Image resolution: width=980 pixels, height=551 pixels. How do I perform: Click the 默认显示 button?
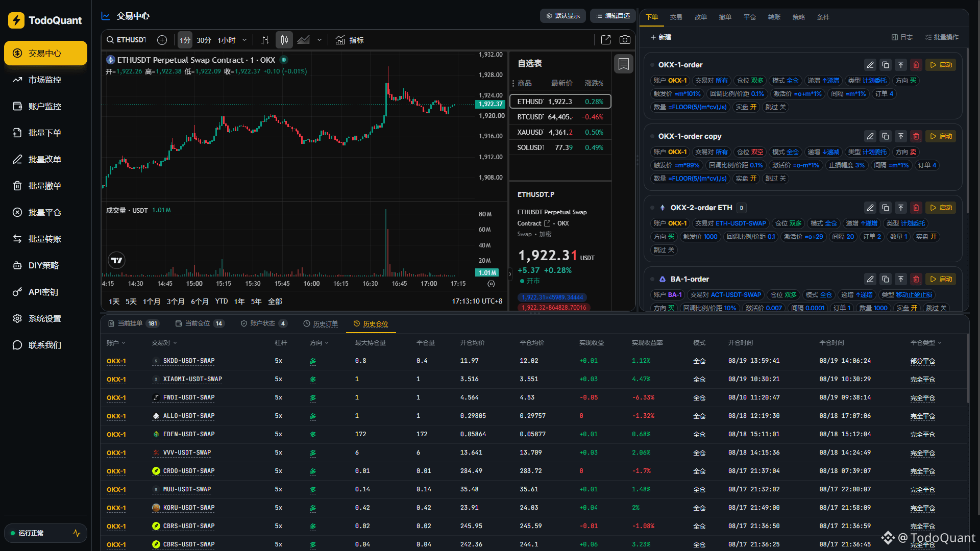pyautogui.click(x=563, y=16)
